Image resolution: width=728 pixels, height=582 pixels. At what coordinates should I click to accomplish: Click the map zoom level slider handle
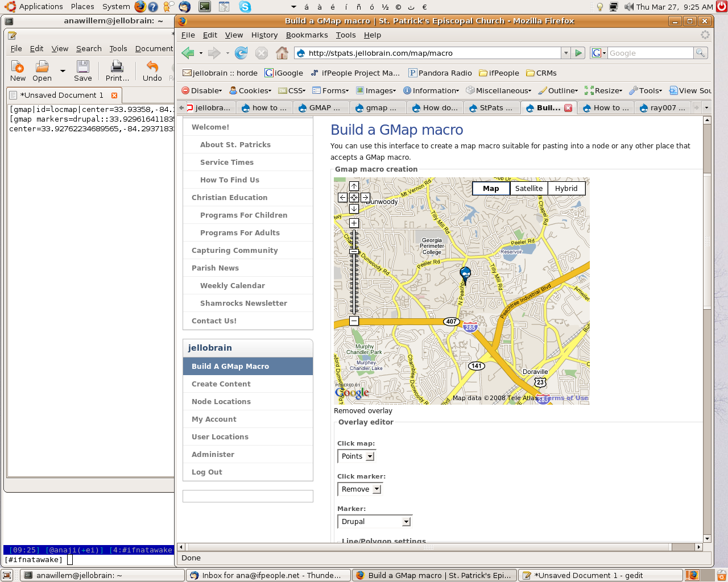[354, 251]
